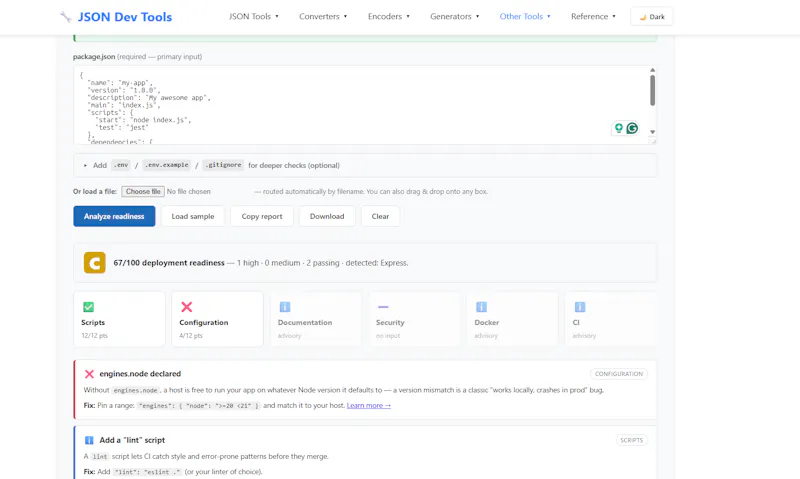Click the info icon on Documentation card
The width and height of the screenshot is (800, 479).
click(285, 307)
